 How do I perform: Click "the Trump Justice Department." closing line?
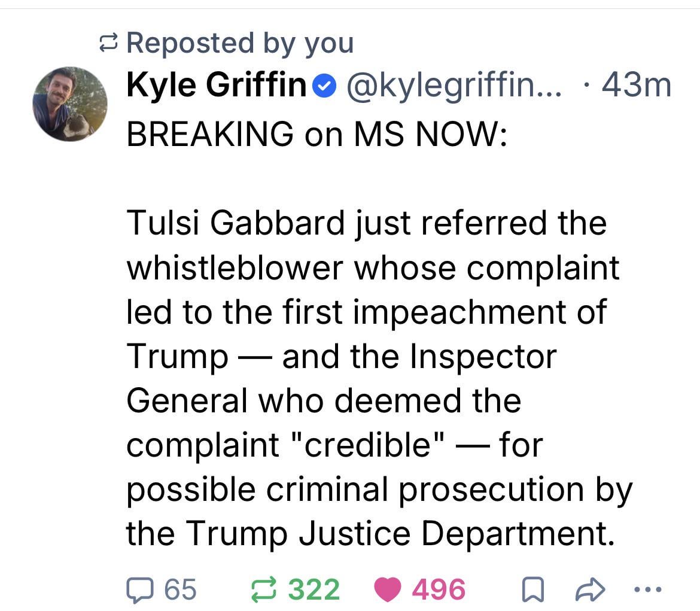tap(370, 533)
